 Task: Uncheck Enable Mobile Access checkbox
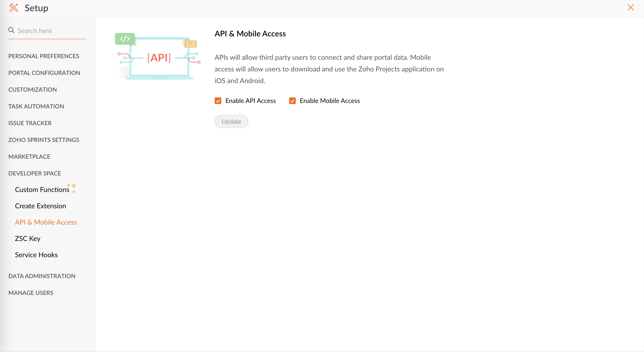pyautogui.click(x=292, y=101)
